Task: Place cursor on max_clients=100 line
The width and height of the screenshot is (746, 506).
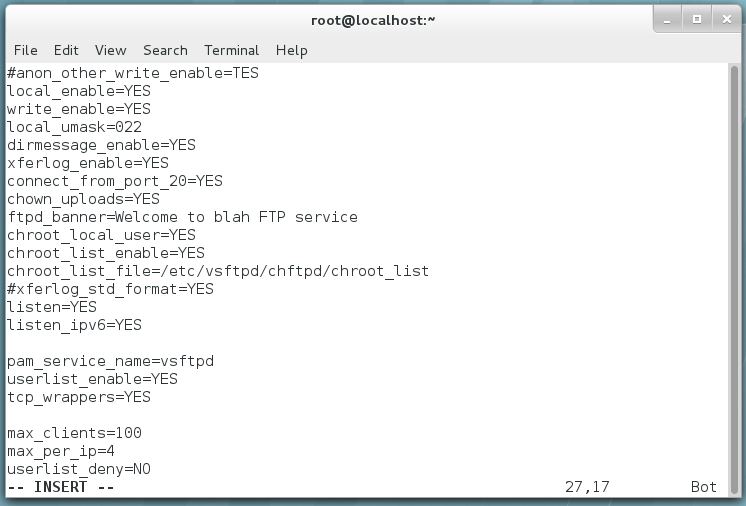Action: (x=74, y=433)
